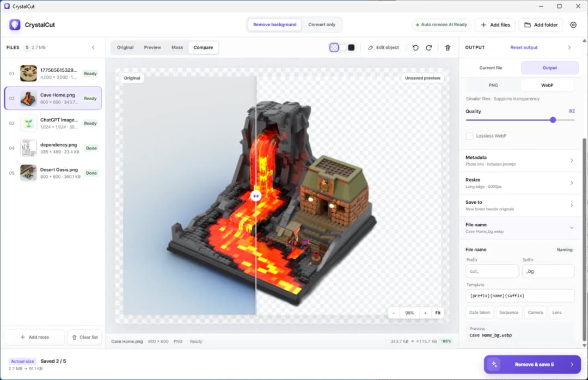Select the Output tab
The height and width of the screenshot is (380, 588).
coord(549,68)
